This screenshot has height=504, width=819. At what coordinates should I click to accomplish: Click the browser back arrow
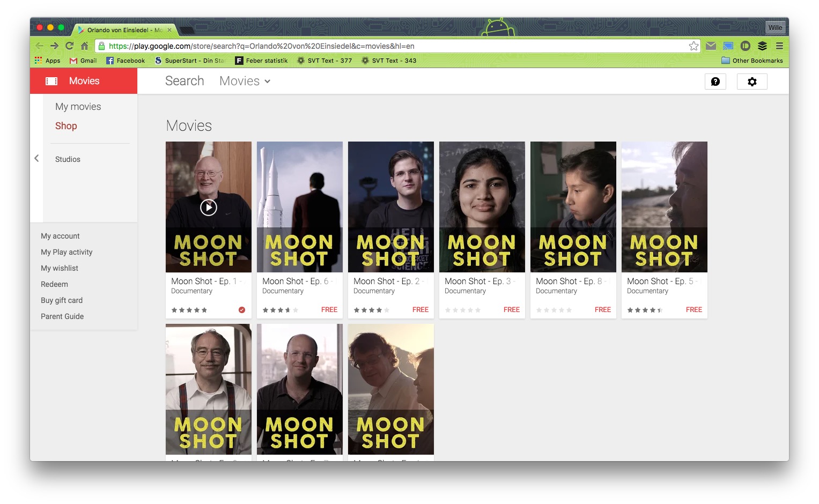point(39,46)
